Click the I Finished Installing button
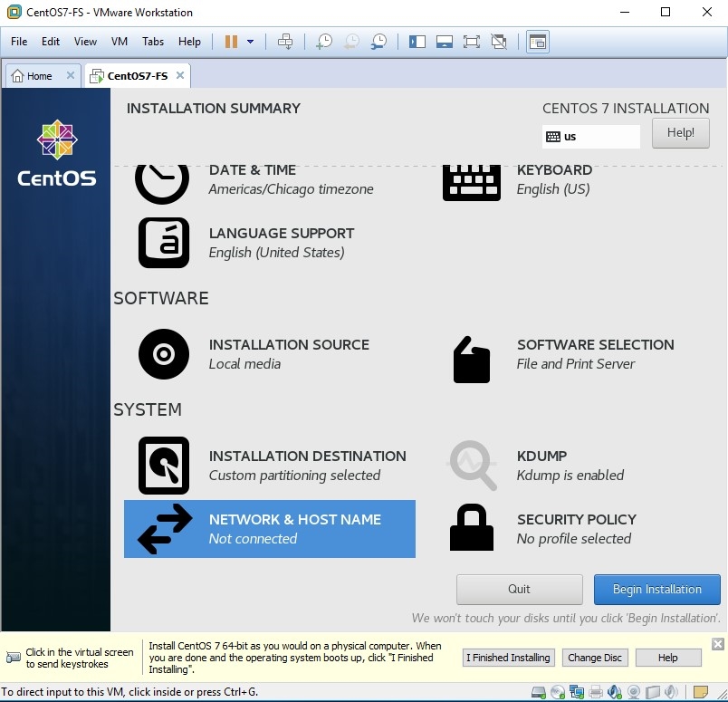Screen dimensions: 728x702 click(508, 658)
